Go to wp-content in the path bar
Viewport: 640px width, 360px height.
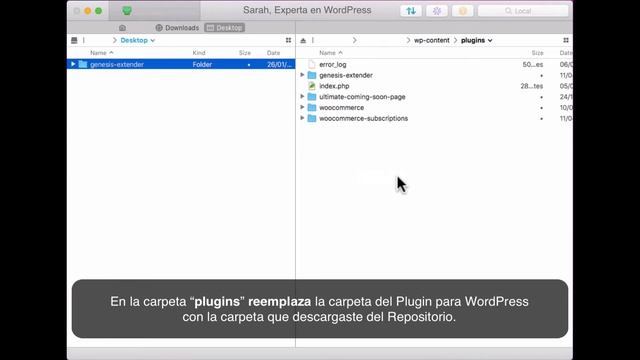click(x=431, y=40)
